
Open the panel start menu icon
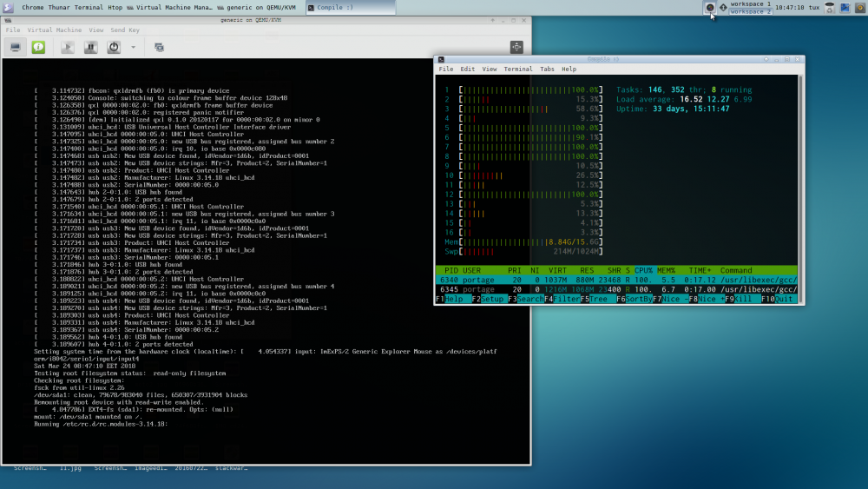point(8,7)
